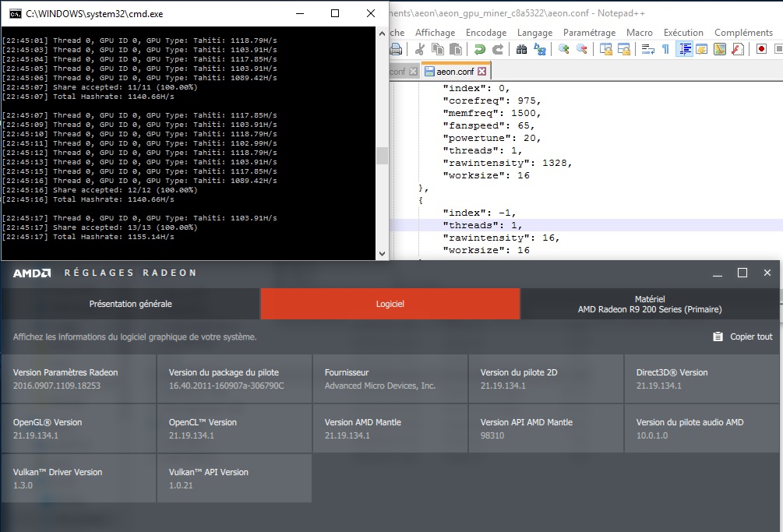Minimize the cmd.exe window

(x=300, y=13)
